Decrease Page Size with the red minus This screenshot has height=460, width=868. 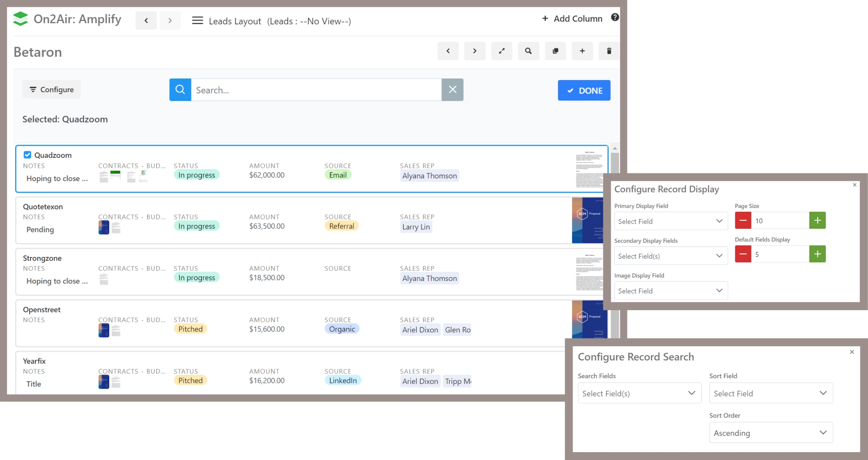click(x=743, y=220)
